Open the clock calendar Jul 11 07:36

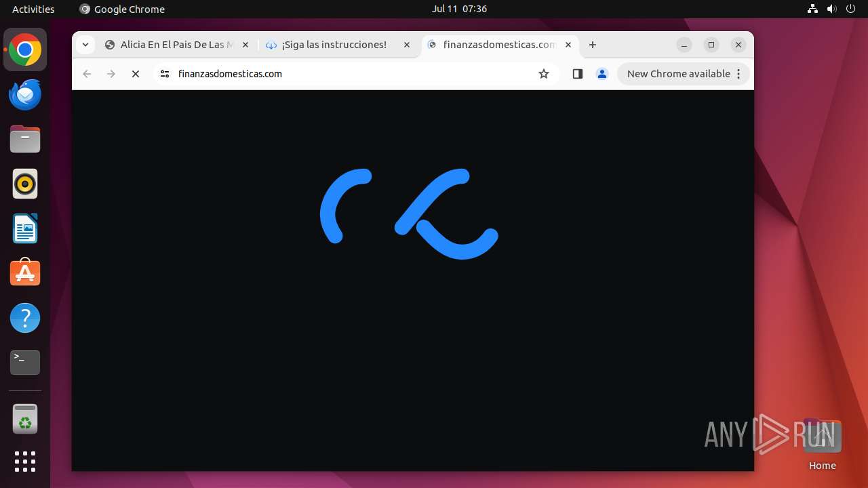pyautogui.click(x=459, y=9)
